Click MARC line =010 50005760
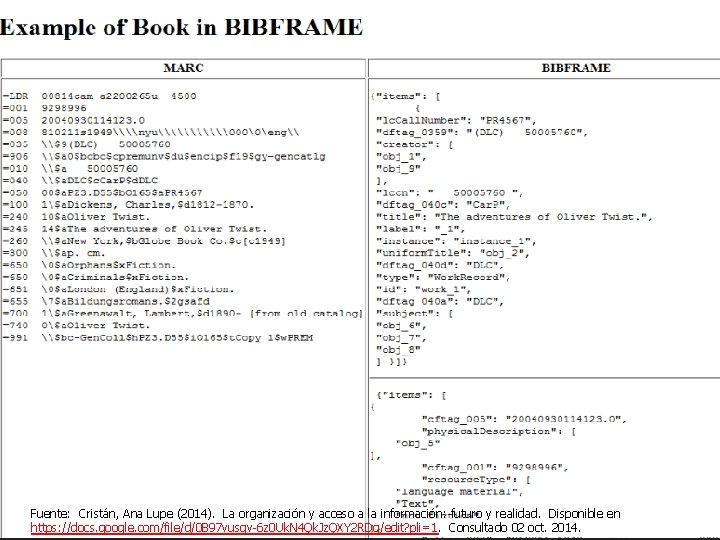720x540 pixels. click(70, 169)
